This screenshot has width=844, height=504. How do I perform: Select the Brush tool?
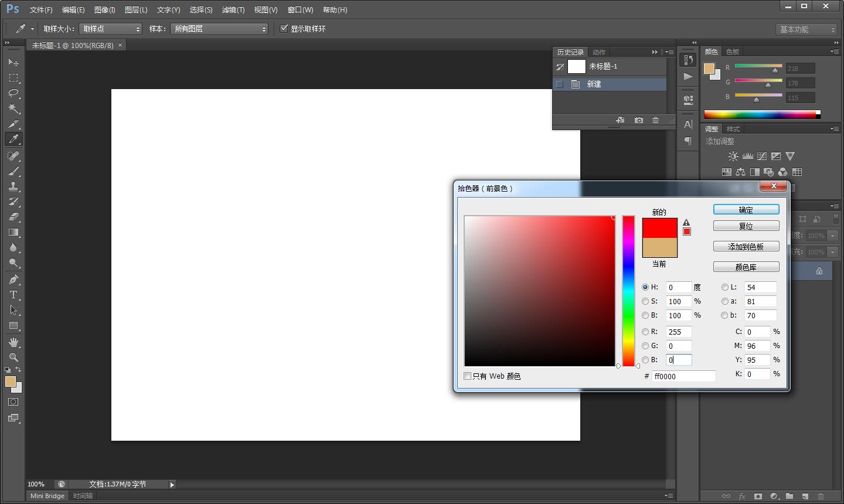click(x=13, y=171)
